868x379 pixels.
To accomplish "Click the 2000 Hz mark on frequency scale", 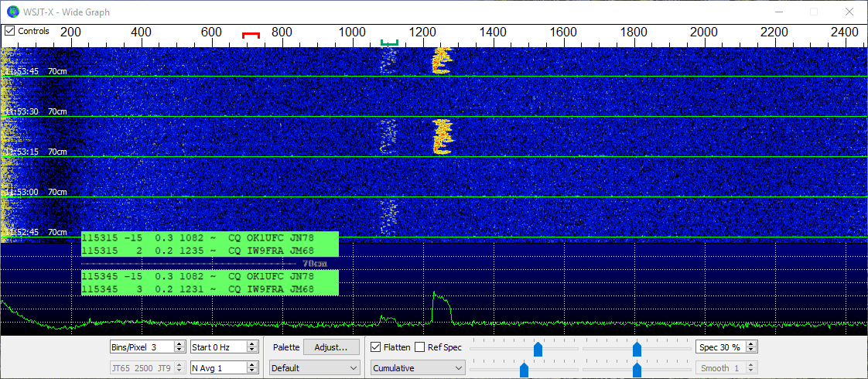I will [703, 32].
